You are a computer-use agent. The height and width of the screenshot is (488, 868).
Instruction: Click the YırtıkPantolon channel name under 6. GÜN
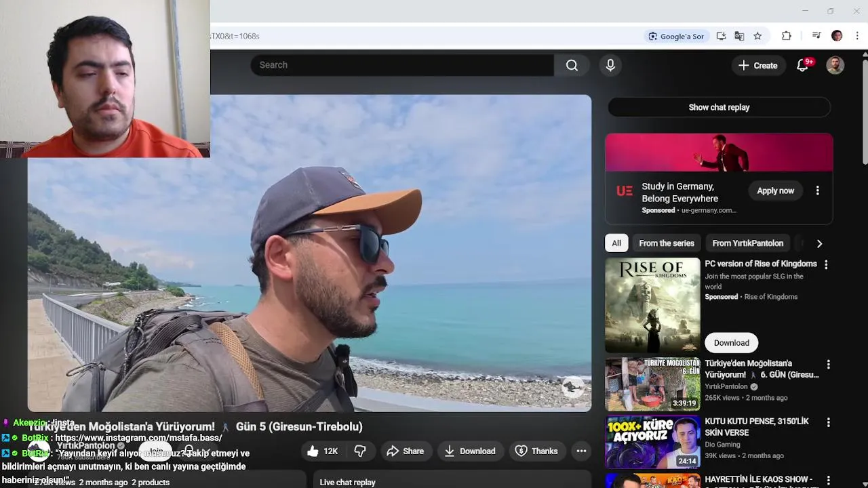click(x=726, y=386)
